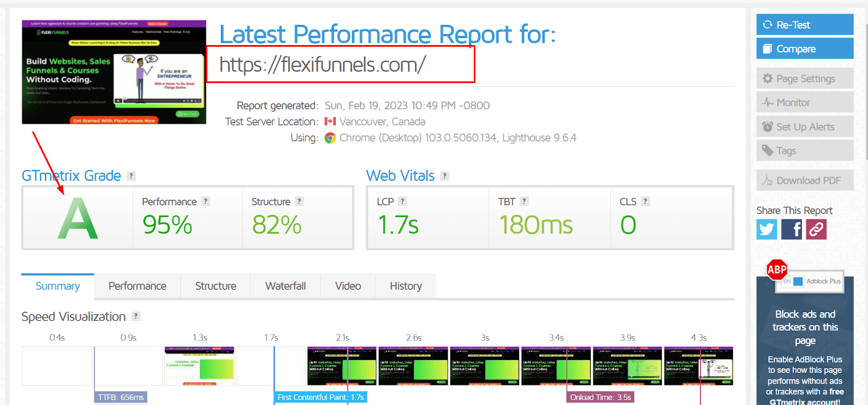Click the Performance score help question mark
Image resolution: width=868 pixels, height=405 pixels.
[206, 201]
